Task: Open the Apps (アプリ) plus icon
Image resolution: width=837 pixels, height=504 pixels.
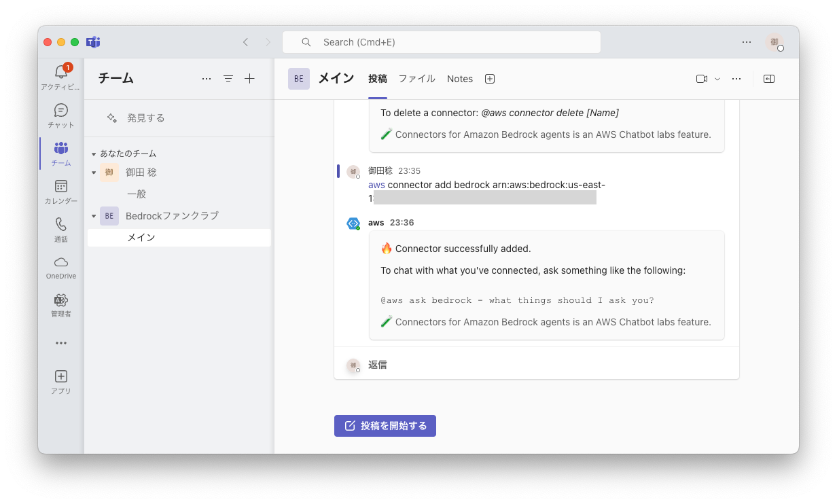Action: [x=61, y=376]
